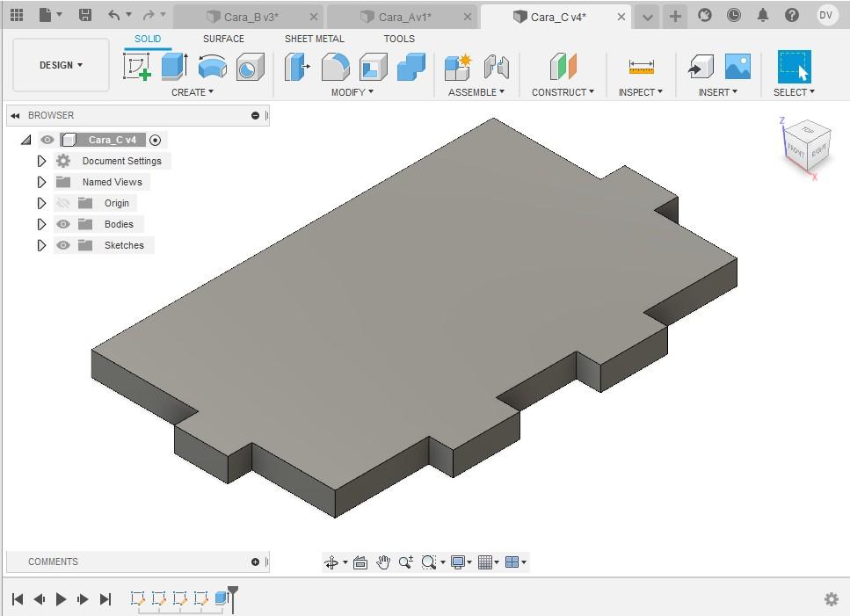Select the Shell tool
This screenshot has height=616, width=850.
click(x=374, y=67)
